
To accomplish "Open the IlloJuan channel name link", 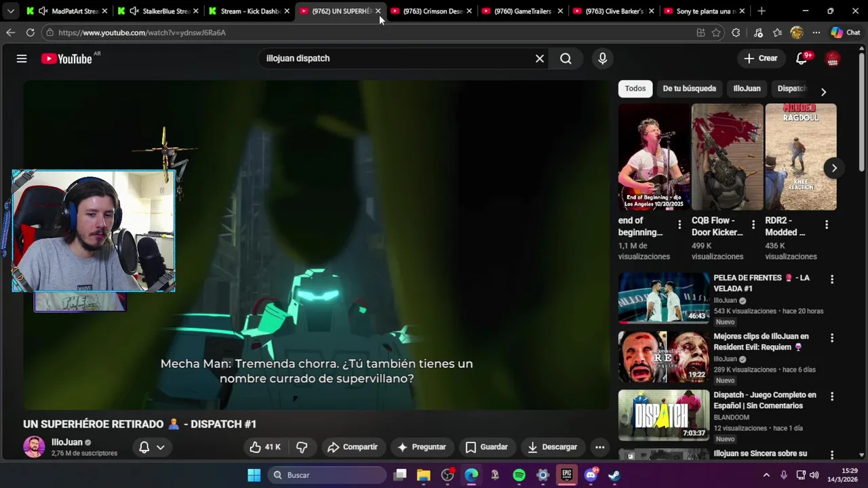I will (x=66, y=442).
